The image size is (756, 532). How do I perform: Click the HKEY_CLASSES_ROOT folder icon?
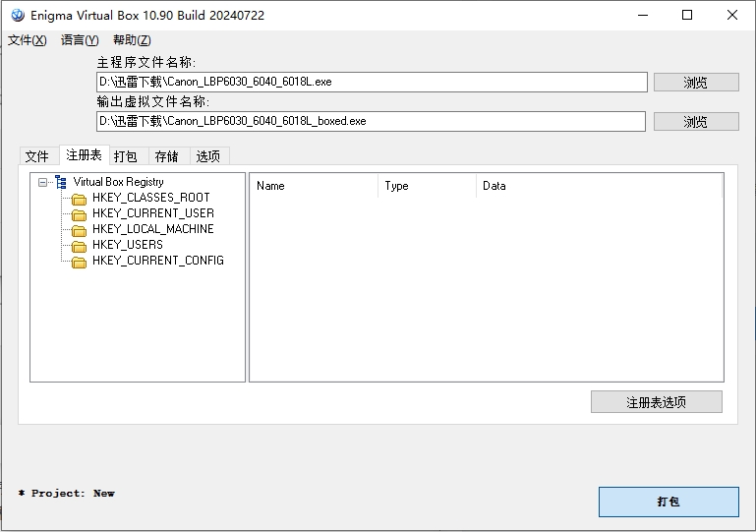pyautogui.click(x=80, y=199)
